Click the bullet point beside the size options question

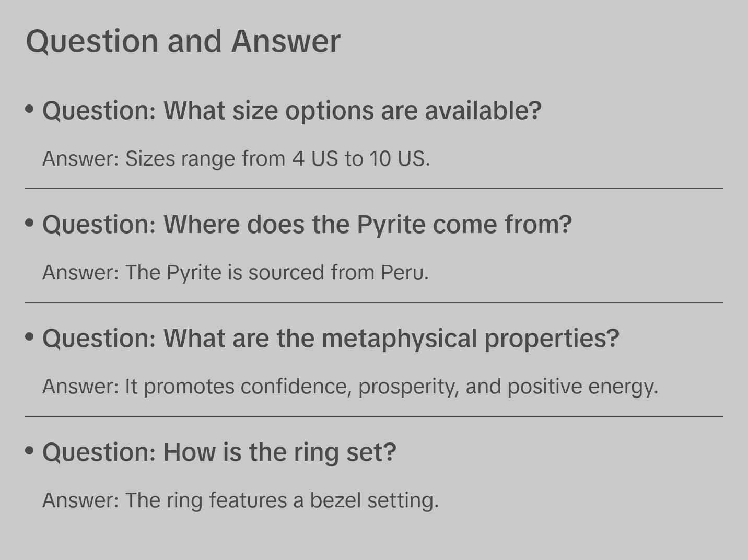point(30,109)
